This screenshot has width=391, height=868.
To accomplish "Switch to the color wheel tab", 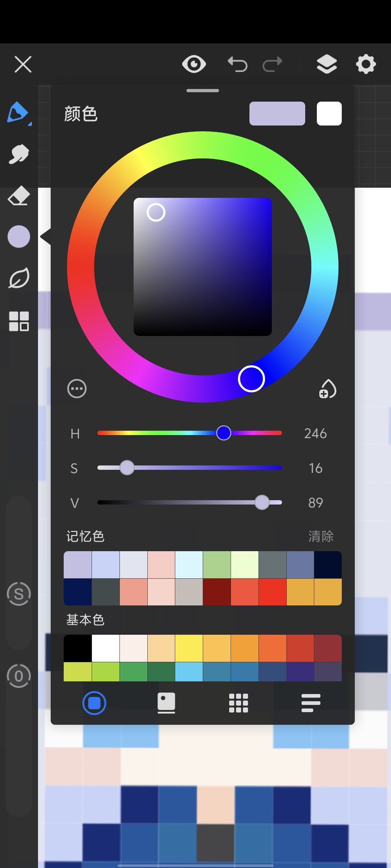I will point(94,703).
